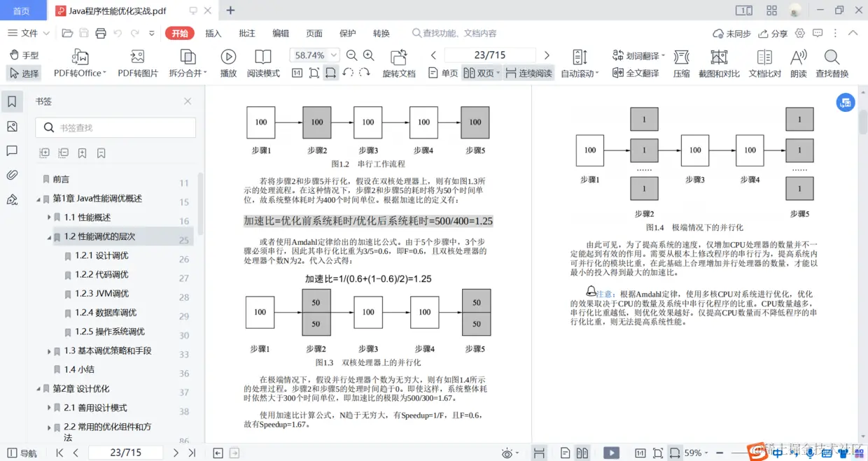Viewport: 868px width, 461px height.
Task: Switch to 首页 home tab
Action: [22, 10]
